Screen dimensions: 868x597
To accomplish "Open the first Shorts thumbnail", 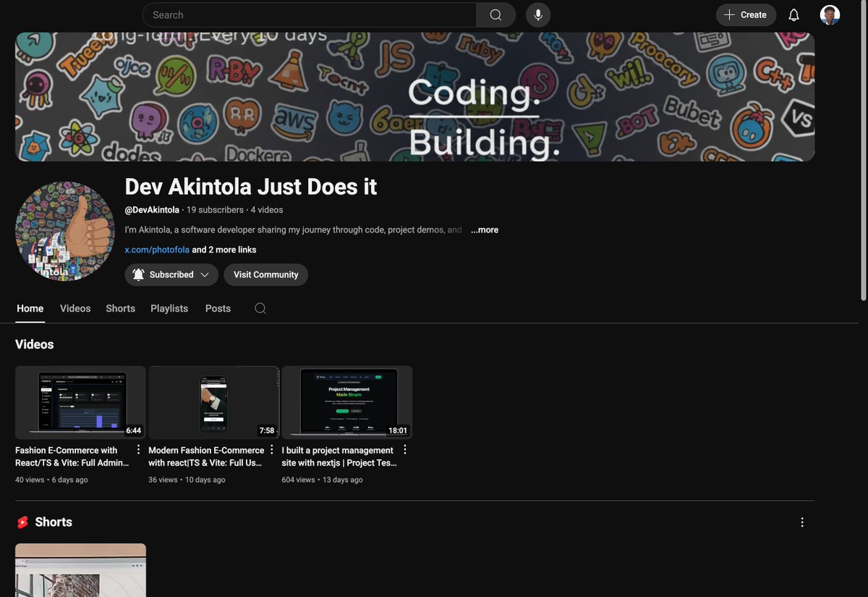I will (x=80, y=570).
